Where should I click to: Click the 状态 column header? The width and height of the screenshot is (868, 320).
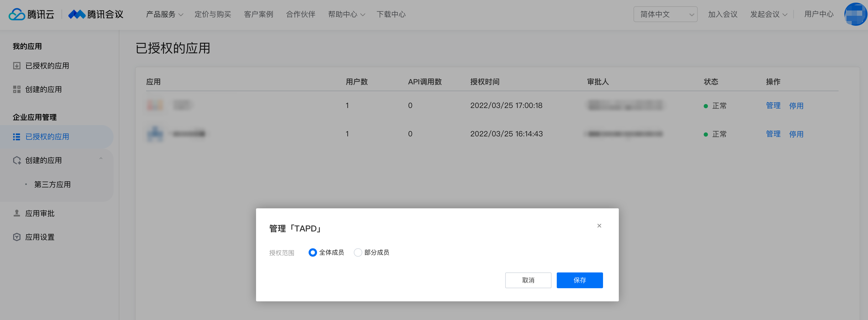point(711,82)
